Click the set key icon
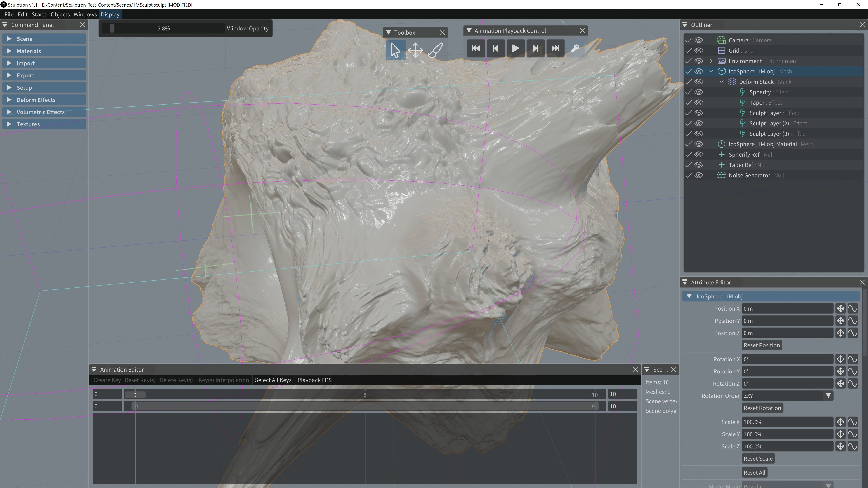868x488 pixels. [x=575, y=48]
